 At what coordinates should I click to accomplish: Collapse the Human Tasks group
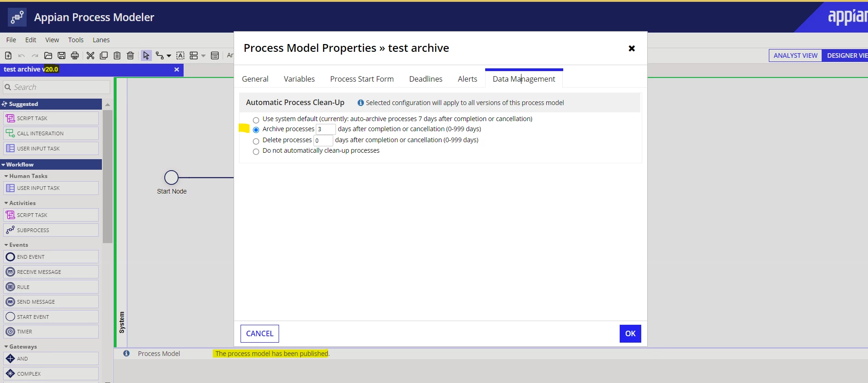6,176
